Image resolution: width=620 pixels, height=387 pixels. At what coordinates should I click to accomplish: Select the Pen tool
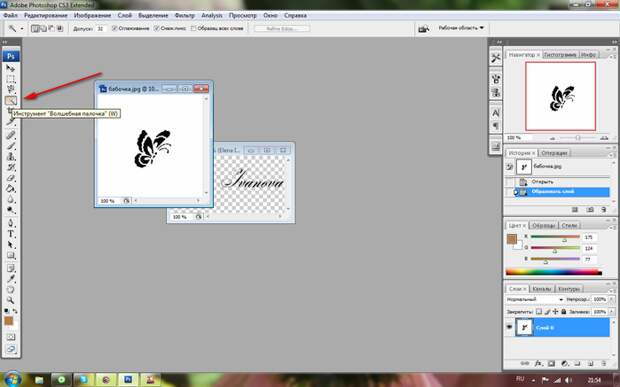click(x=10, y=223)
